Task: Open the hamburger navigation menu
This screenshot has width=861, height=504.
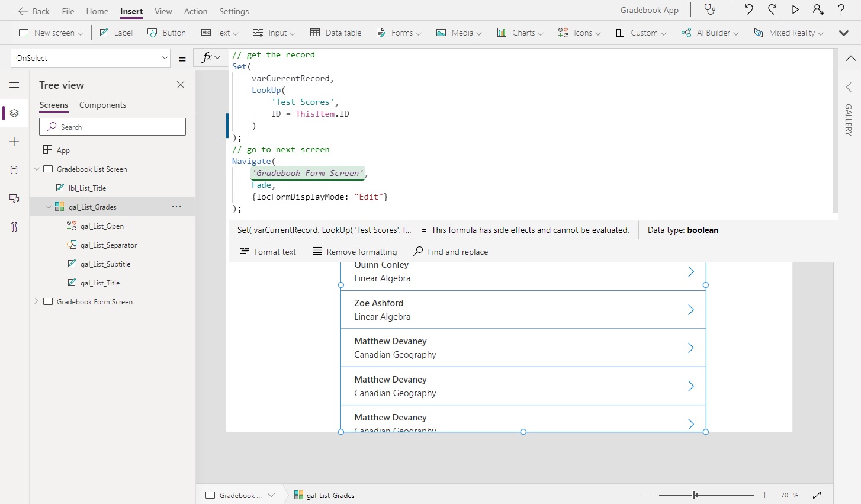Action: pos(14,85)
